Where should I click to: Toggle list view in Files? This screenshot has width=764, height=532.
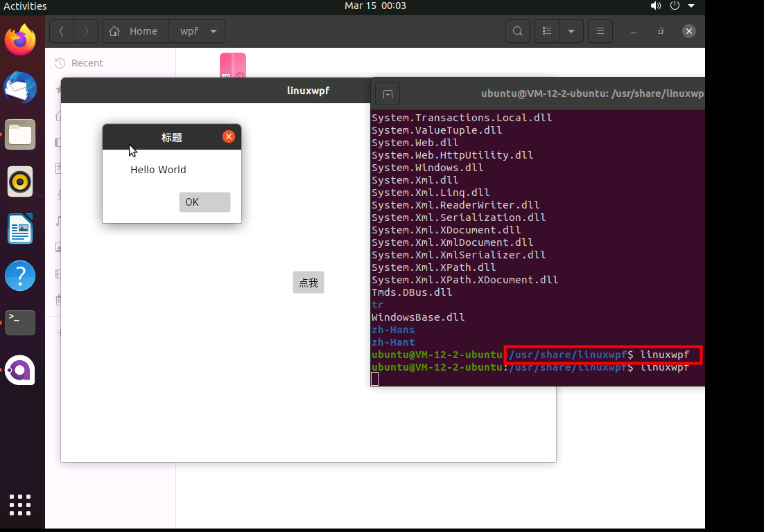[x=547, y=31]
